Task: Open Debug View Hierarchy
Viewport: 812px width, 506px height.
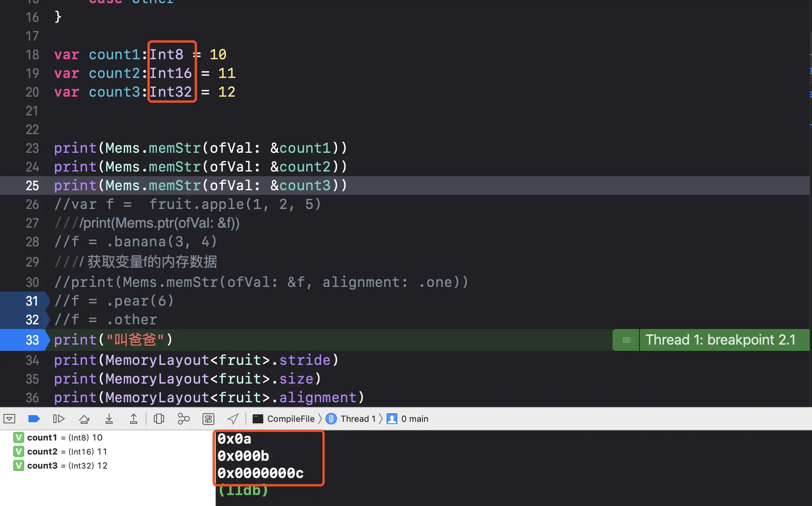Action: click(x=159, y=419)
